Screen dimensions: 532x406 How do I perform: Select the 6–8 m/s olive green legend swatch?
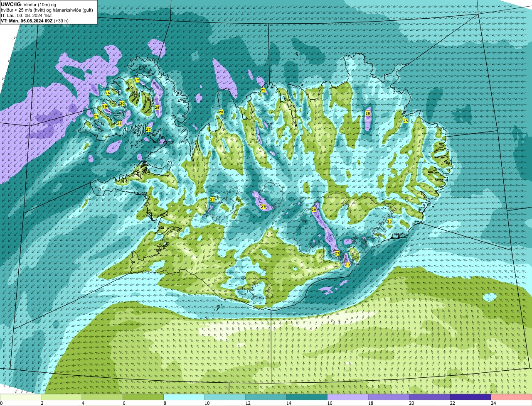(x=143, y=397)
